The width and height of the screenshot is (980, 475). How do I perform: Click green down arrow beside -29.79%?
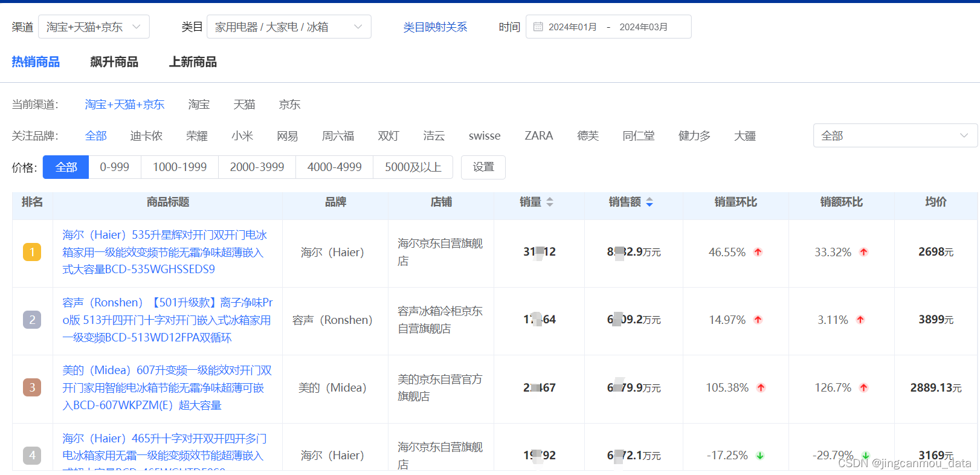(x=865, y=456)
